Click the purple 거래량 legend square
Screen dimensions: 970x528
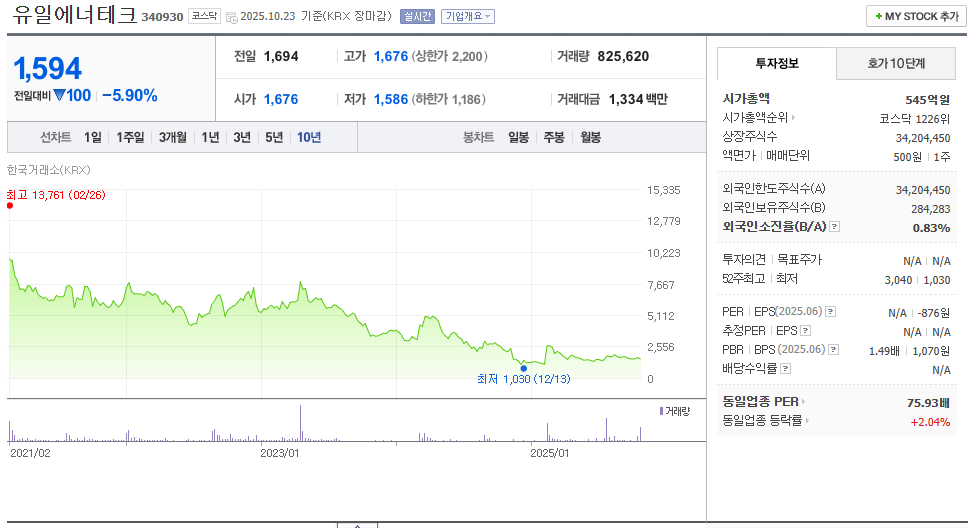coord(661,411)
